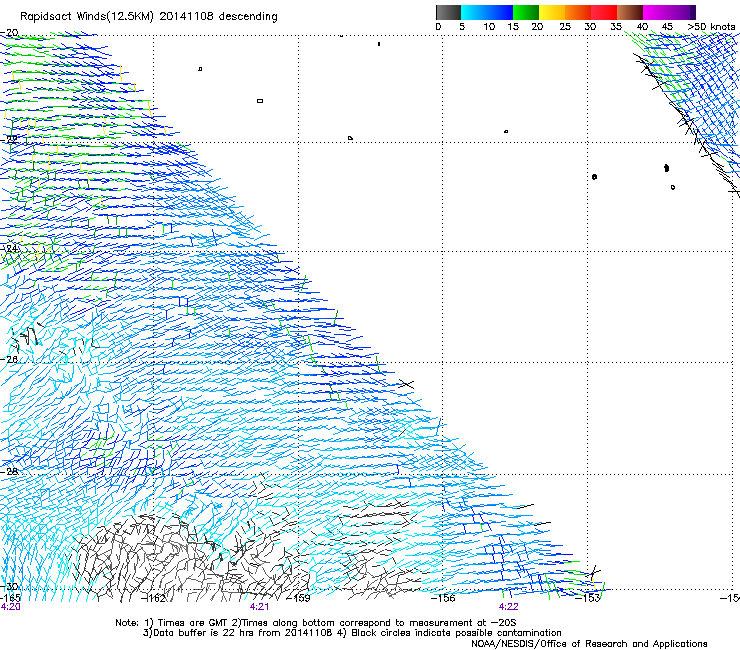Click the longitude label '-165'
This screenshot has height=650, width=740.
point(10,598)
